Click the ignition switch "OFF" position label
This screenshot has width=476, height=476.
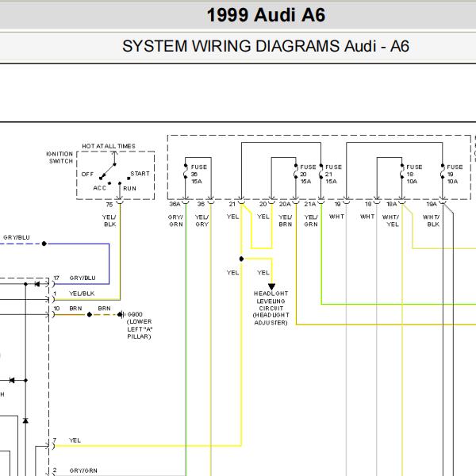click(x=87, y=175)
